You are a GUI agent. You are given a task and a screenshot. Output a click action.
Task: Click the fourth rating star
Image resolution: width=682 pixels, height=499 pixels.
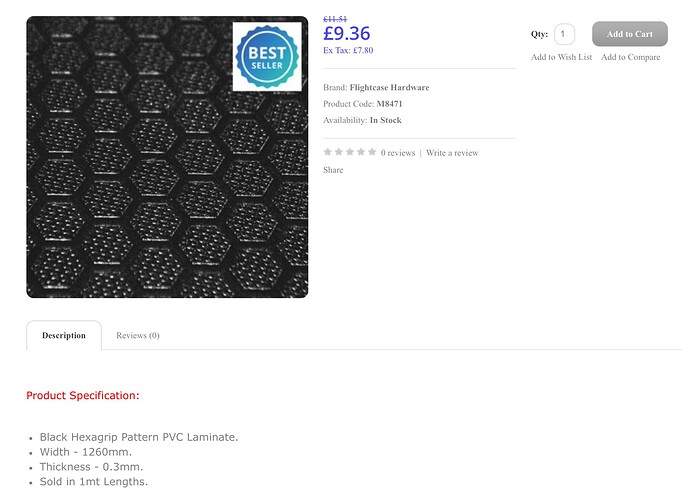[361, 152]
